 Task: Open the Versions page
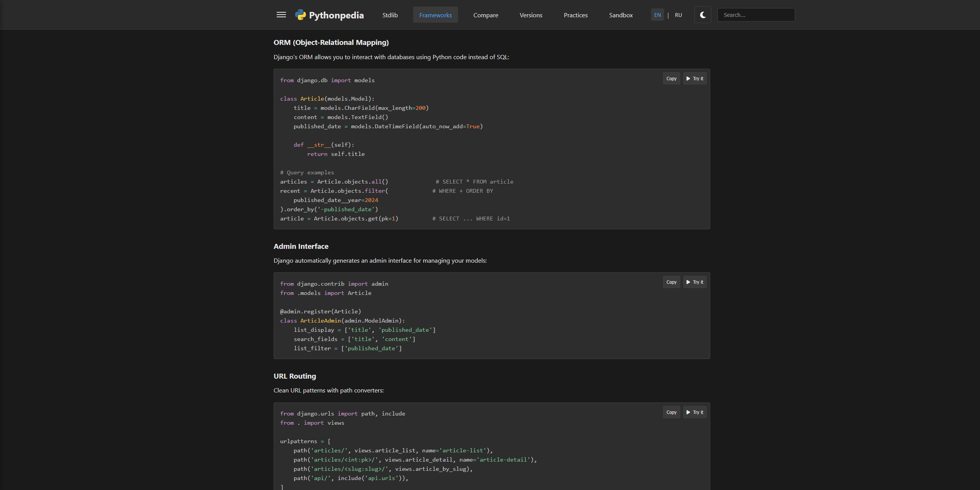(531, 15)
